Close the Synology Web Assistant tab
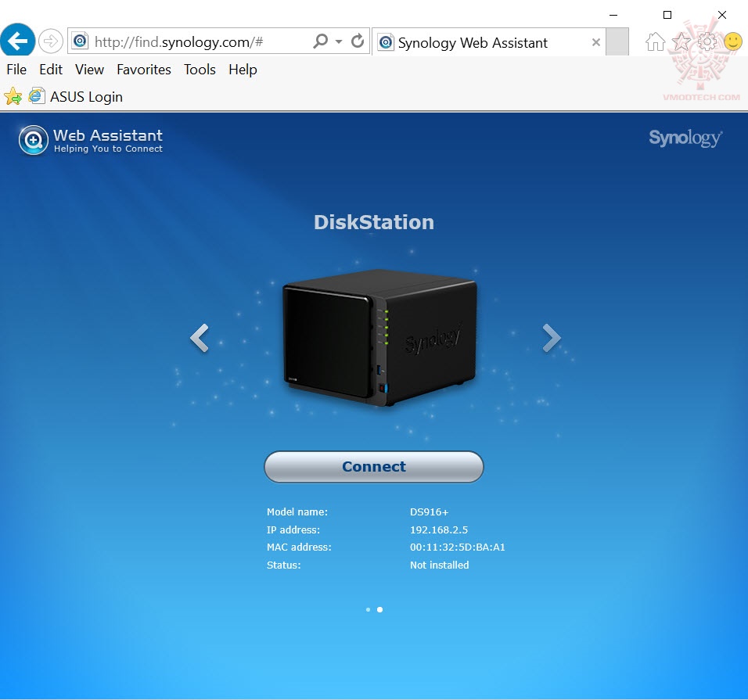This screenshot has width=748, height=700. (596, 42)
